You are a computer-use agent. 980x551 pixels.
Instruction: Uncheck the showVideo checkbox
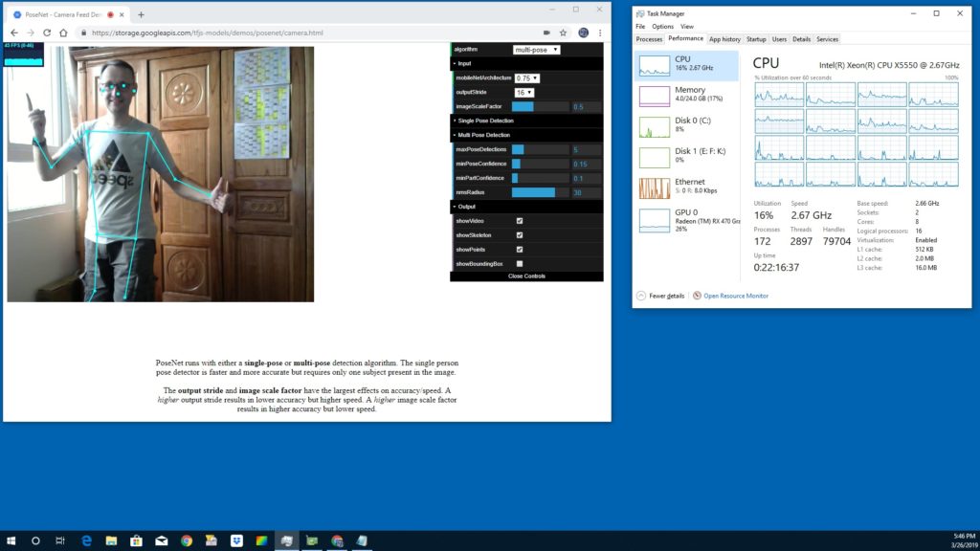(520, 221)
